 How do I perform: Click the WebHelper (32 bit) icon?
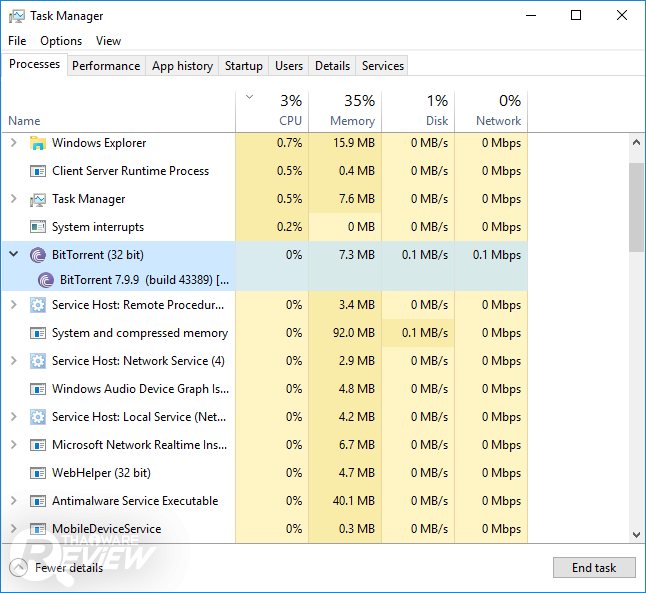coord(37,473)
